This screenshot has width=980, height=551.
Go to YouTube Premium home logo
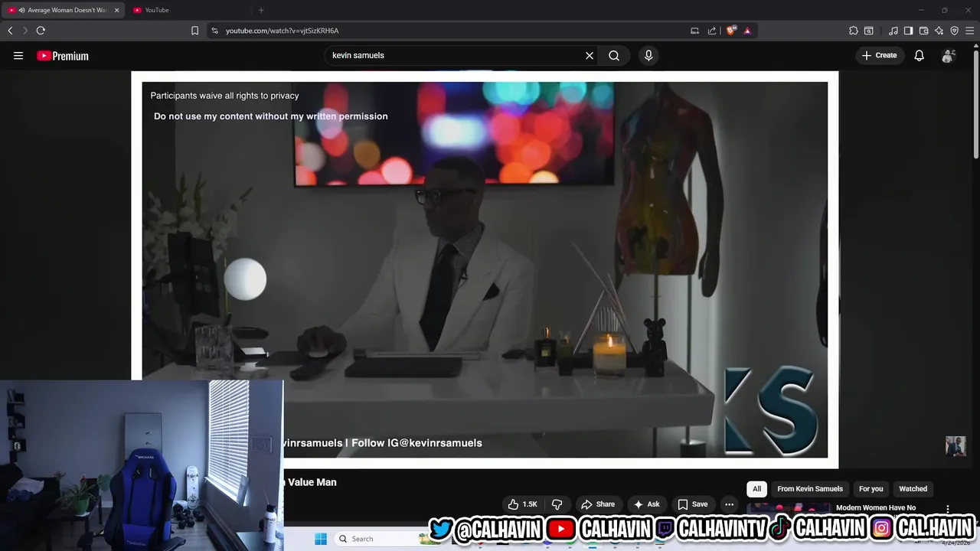(x=63, y=56)
